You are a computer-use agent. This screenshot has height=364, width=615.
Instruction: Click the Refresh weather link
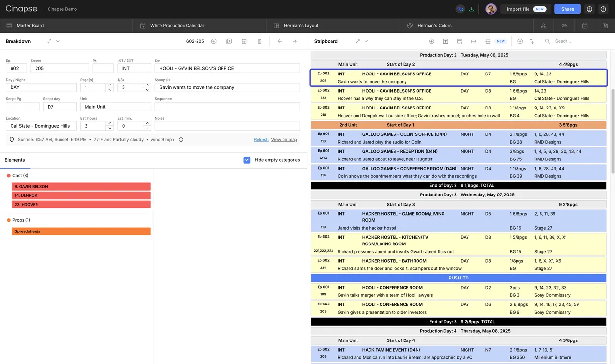[261, 140]
